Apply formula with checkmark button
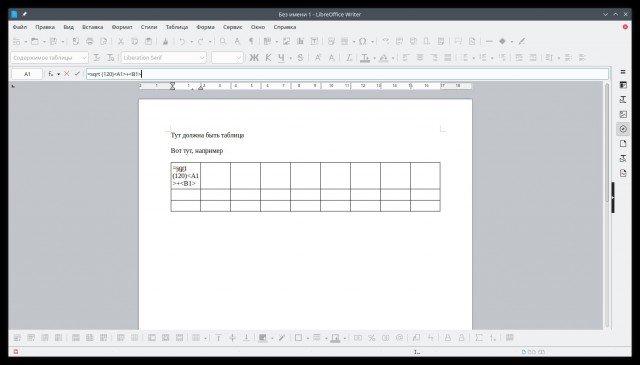 tap(77, 74)
